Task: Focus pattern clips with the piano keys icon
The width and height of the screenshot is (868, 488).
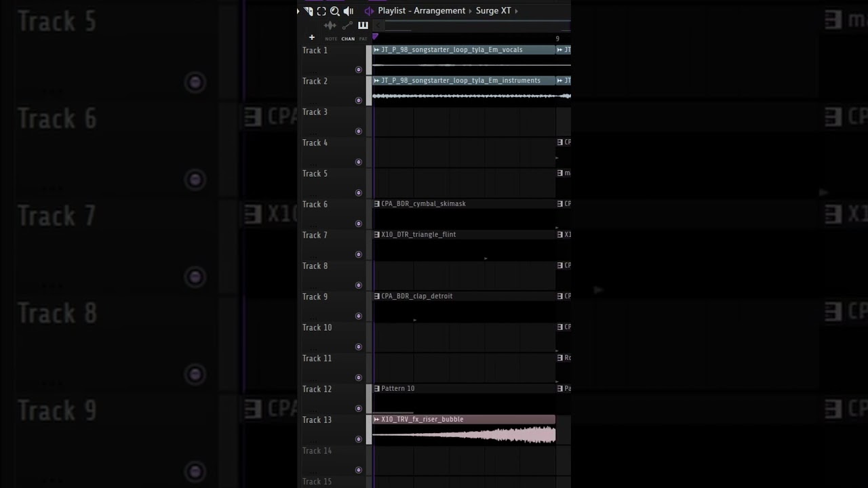Action: point(363,26)
